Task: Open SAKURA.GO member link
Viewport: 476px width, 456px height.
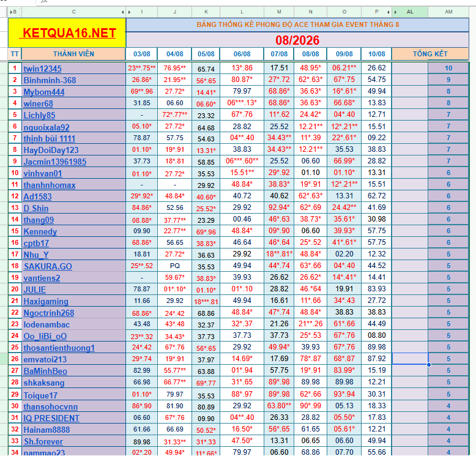Action: tap(48, 266)
